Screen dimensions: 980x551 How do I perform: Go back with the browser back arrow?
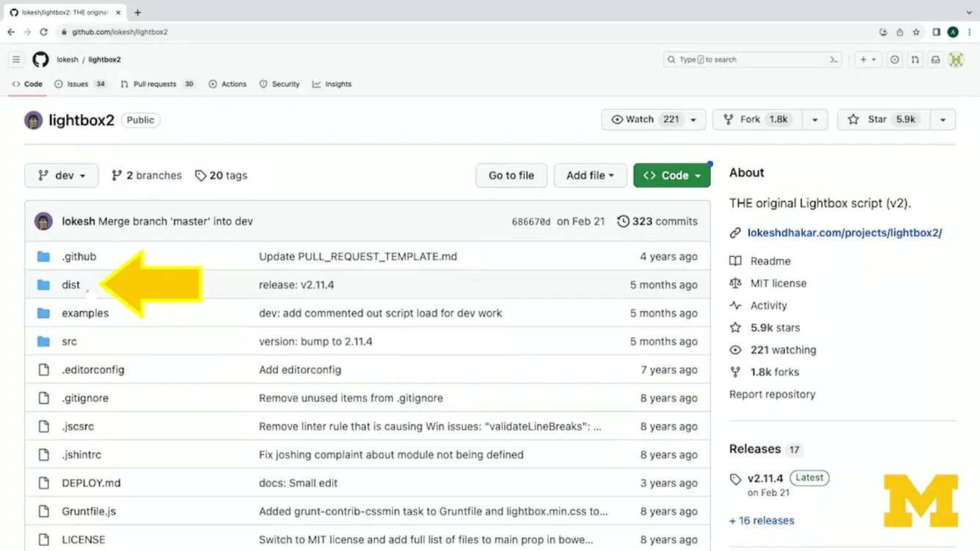(x=11, y=32)
